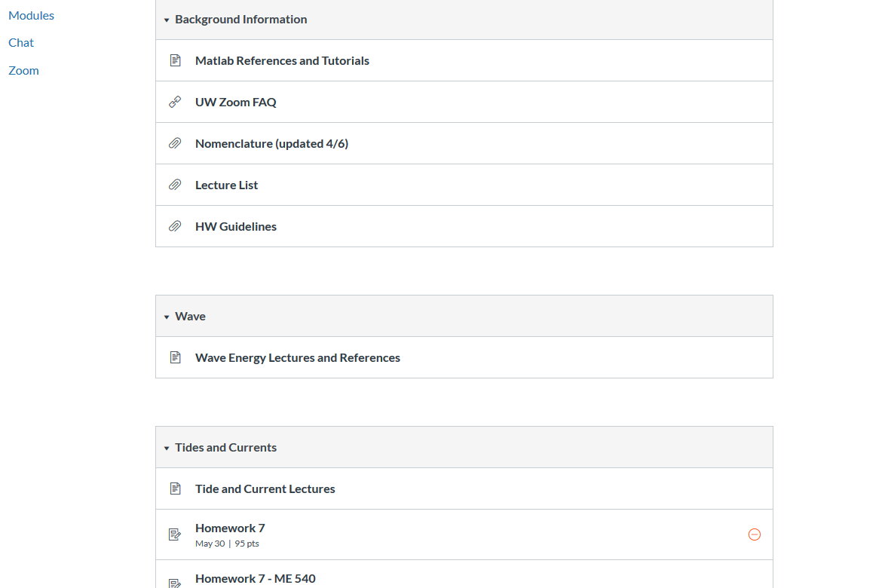Click attachment icon next to Lecture List
The height and width of the screenshot is (588, 882).
[175, 185]
